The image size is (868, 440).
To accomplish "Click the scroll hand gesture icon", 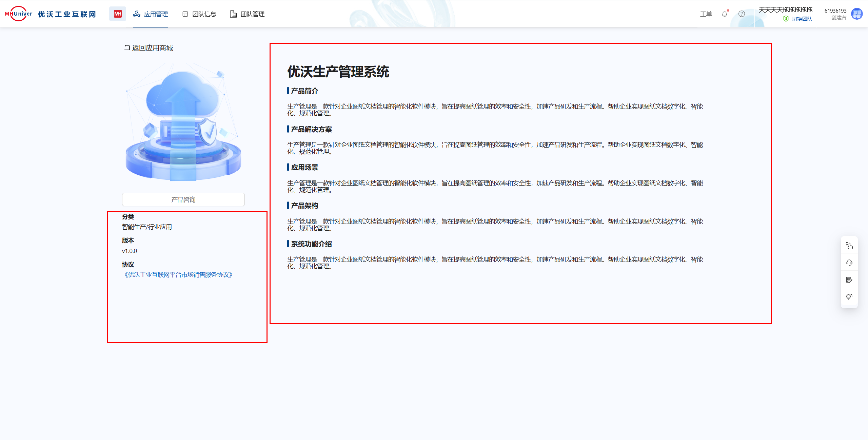I will (849, 245).
